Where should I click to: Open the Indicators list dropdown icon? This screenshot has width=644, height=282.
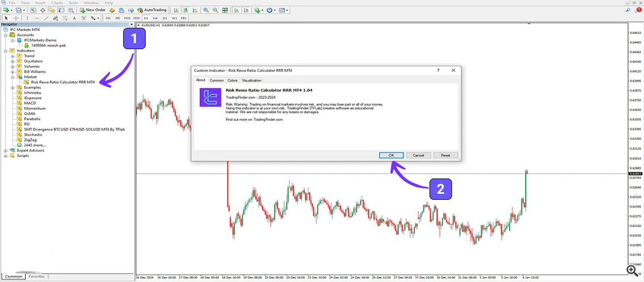(x=258, y=10)
